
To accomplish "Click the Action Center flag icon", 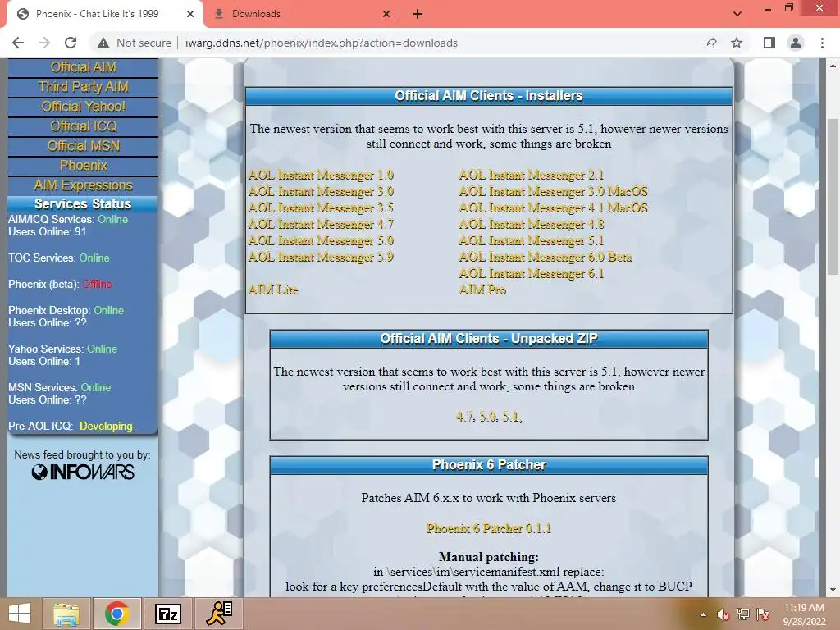I will (763, 614).
